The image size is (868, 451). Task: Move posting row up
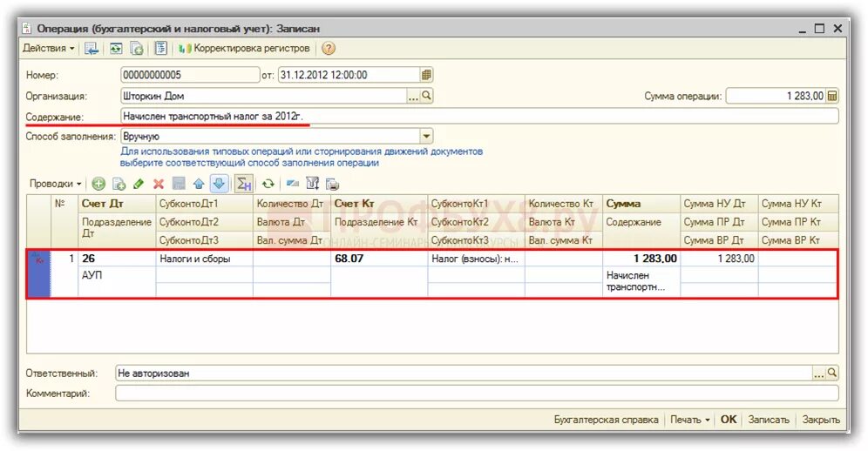point(199,184)
